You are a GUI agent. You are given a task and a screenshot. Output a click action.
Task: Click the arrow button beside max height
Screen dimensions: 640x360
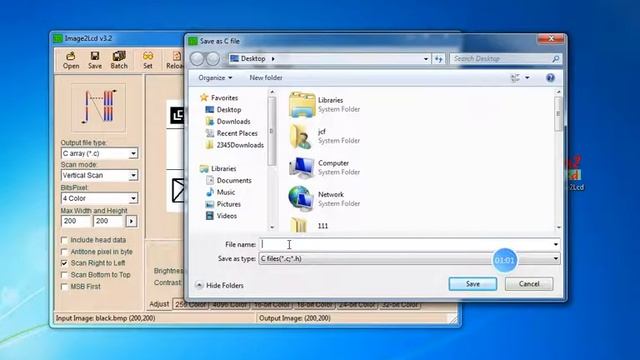coord(131,221)
